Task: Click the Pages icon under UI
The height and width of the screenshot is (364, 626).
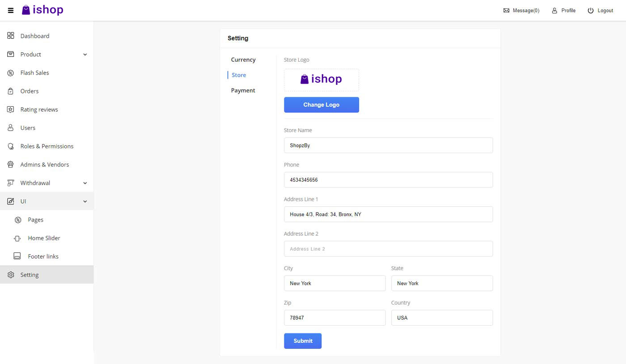Action: pos(18,219)
